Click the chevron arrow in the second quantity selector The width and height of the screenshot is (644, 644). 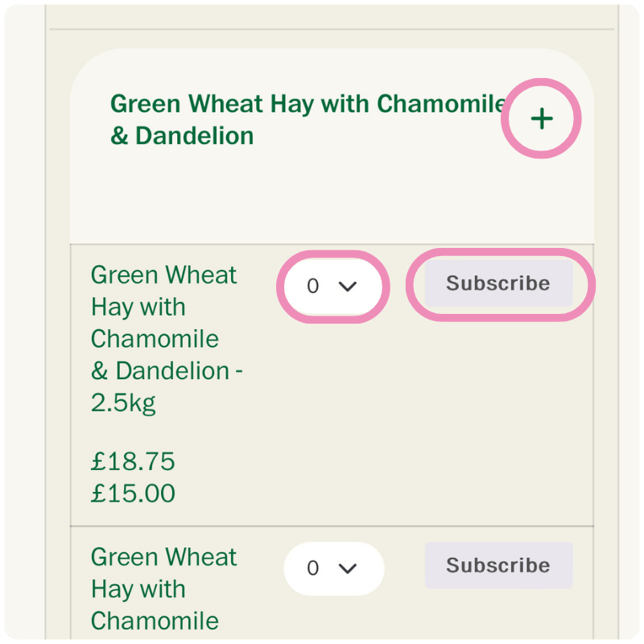tap(348, 568)
